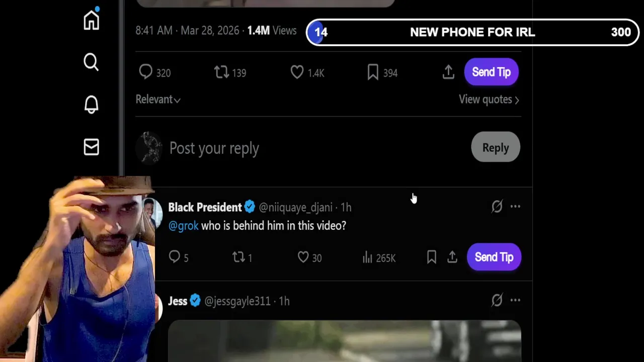Click the NEW PHONE FOR IRL progress bar
This screenshot has width=644, height=362.
pos(473,32)
